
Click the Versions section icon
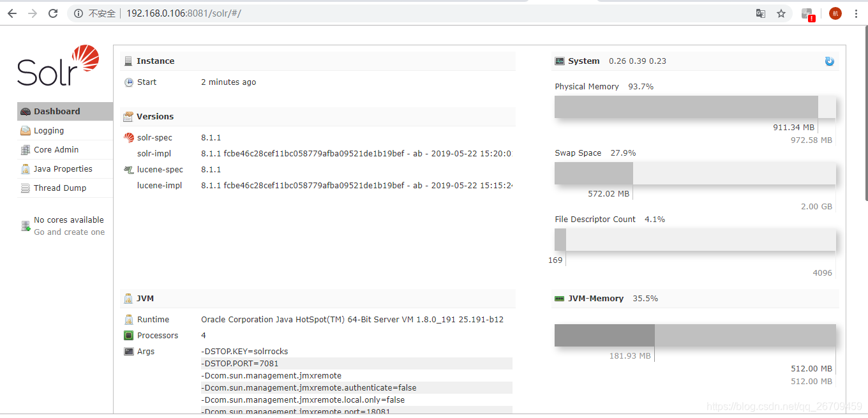tap(128, 117)
